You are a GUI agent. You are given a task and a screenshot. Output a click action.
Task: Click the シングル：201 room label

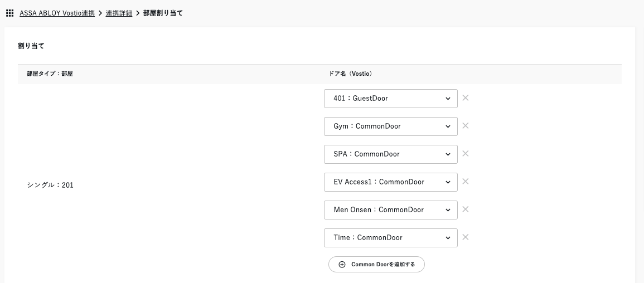click(x=50, y=185)
